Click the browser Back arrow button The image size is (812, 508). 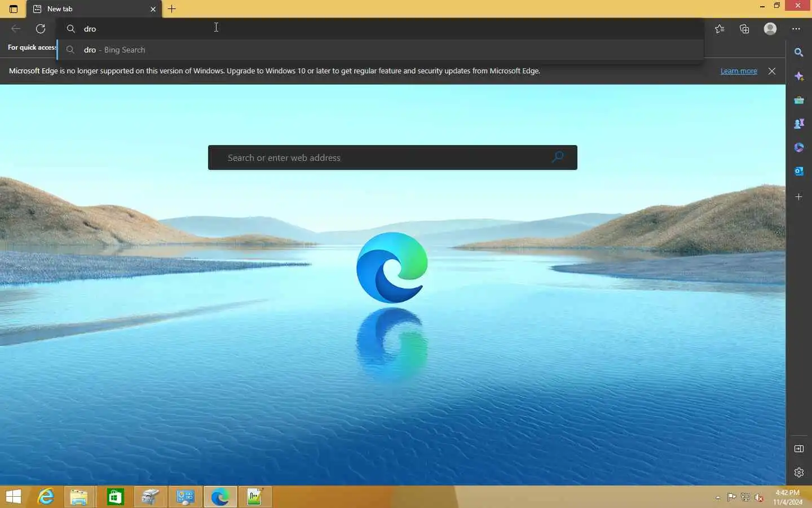point(16,29)
